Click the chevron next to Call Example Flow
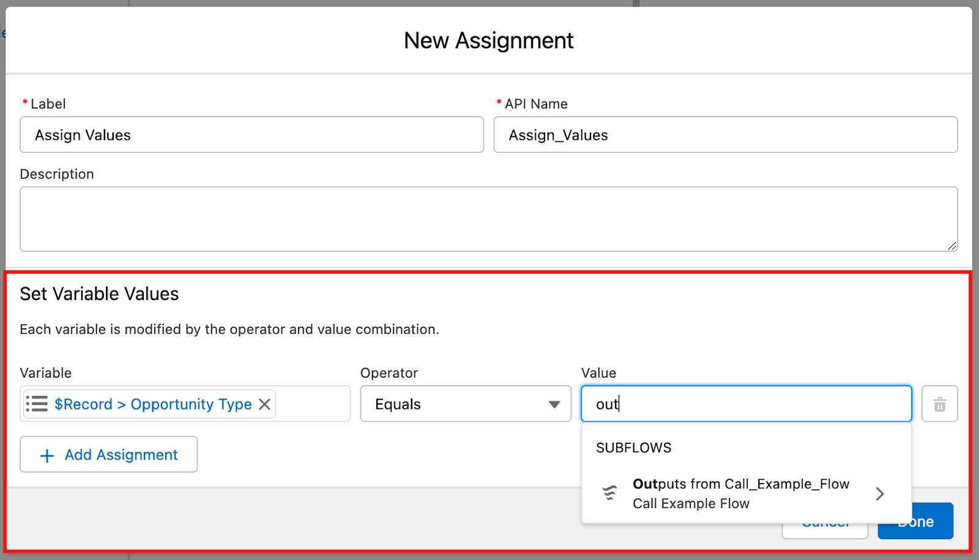 pyautogui.click(x=880, y=493)
